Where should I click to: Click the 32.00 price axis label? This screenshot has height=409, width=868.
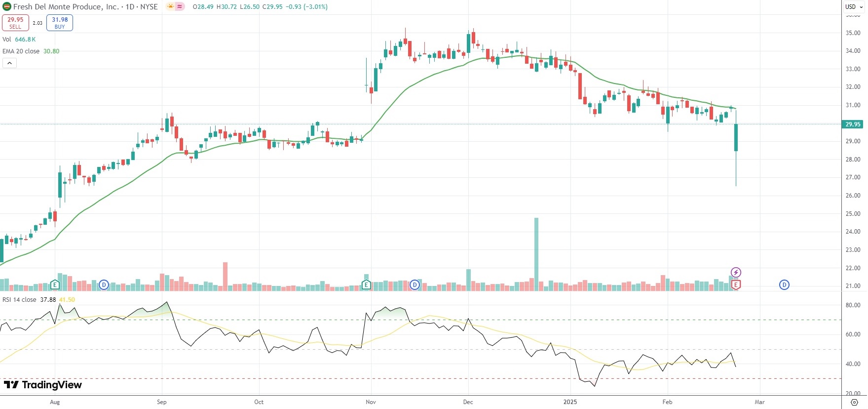pyautogui.click(x=853, y=87)
